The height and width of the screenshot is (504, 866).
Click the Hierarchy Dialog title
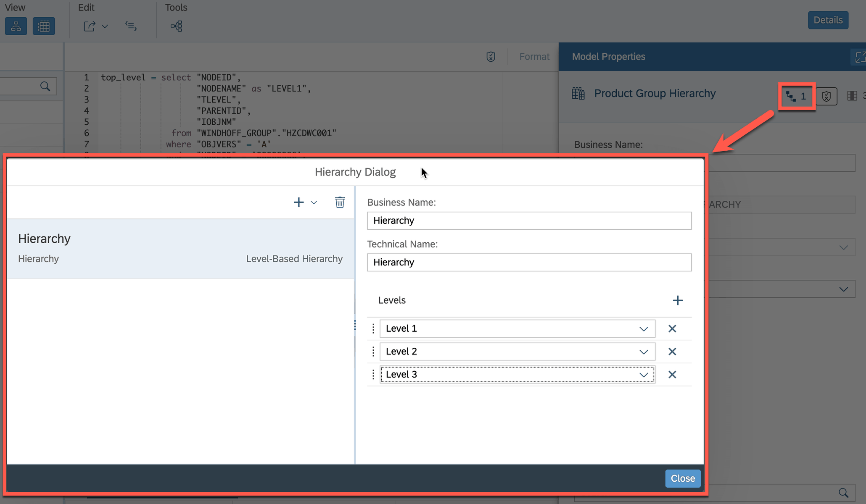click(355, 172)
